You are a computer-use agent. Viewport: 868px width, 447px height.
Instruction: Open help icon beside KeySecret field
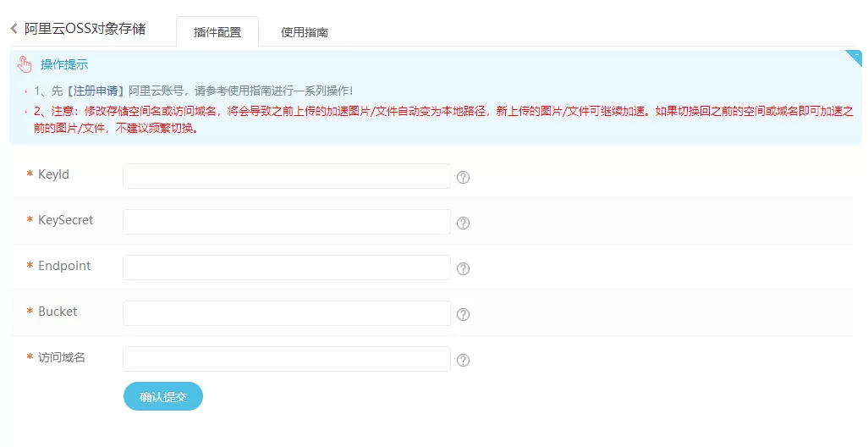(x=463, y=223)
